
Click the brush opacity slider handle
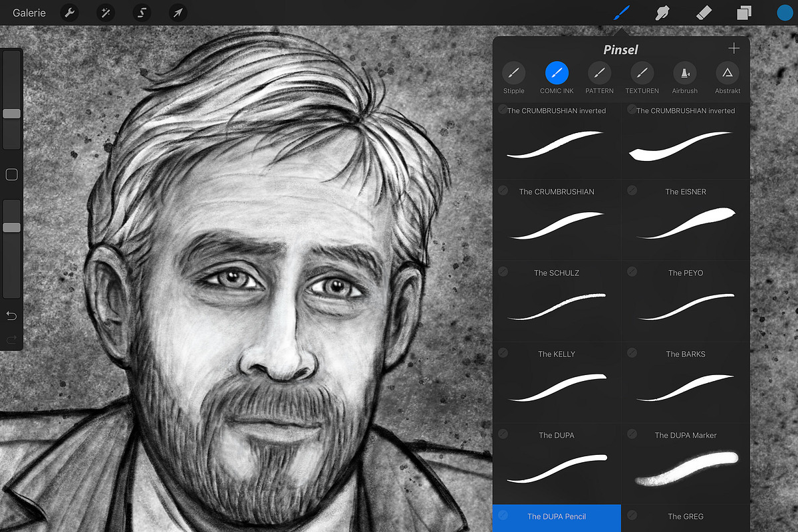(11, 227)
